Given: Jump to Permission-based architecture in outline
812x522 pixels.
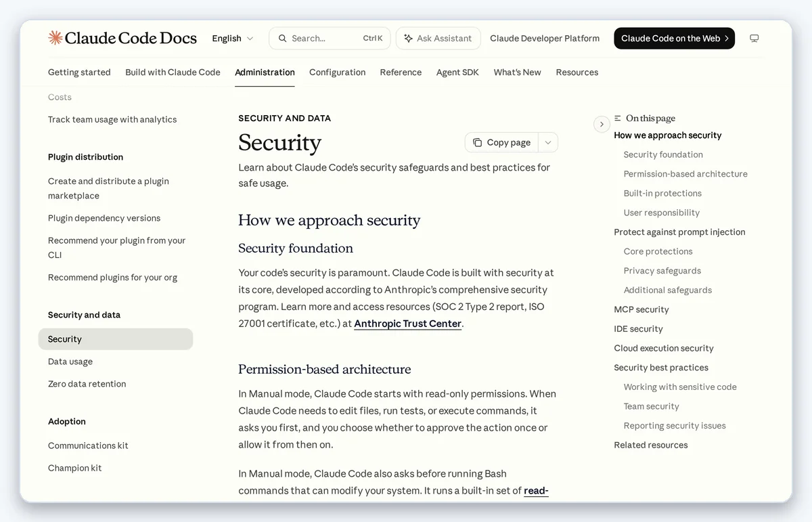Looking at the screenshot, I should point(685,174).
